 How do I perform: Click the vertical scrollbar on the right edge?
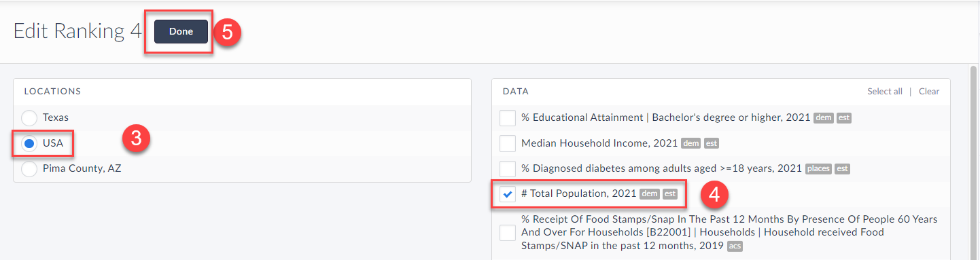coord(973,162)
